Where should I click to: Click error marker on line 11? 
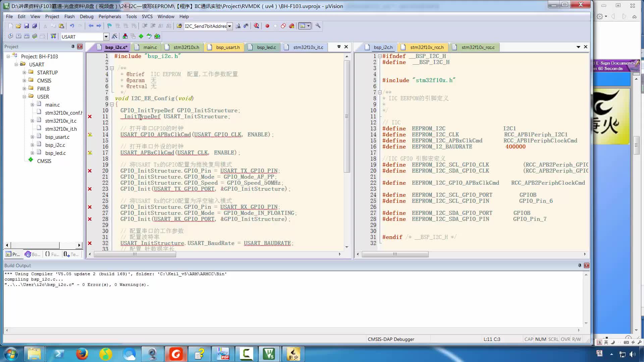click(90, 116)
